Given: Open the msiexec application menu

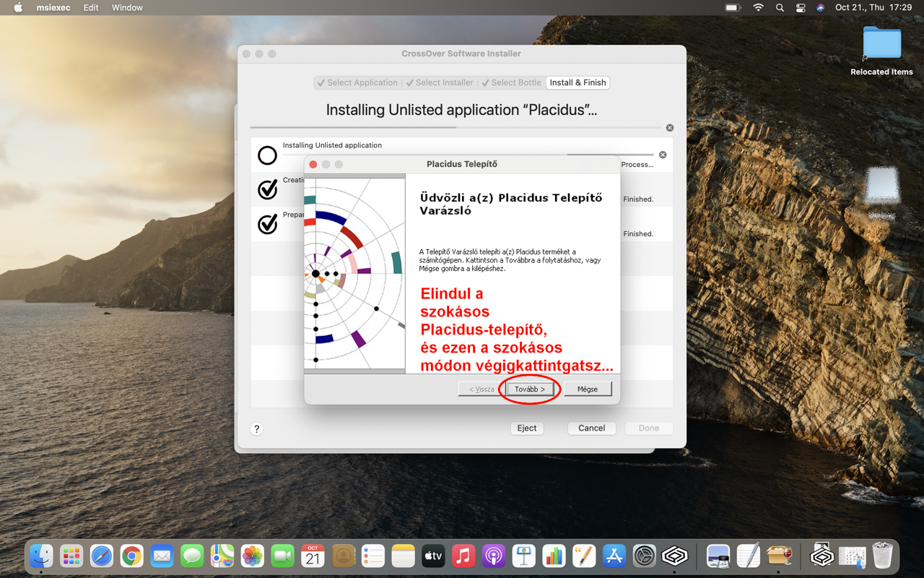Looking at the screenshot, I should click(53, 7).
